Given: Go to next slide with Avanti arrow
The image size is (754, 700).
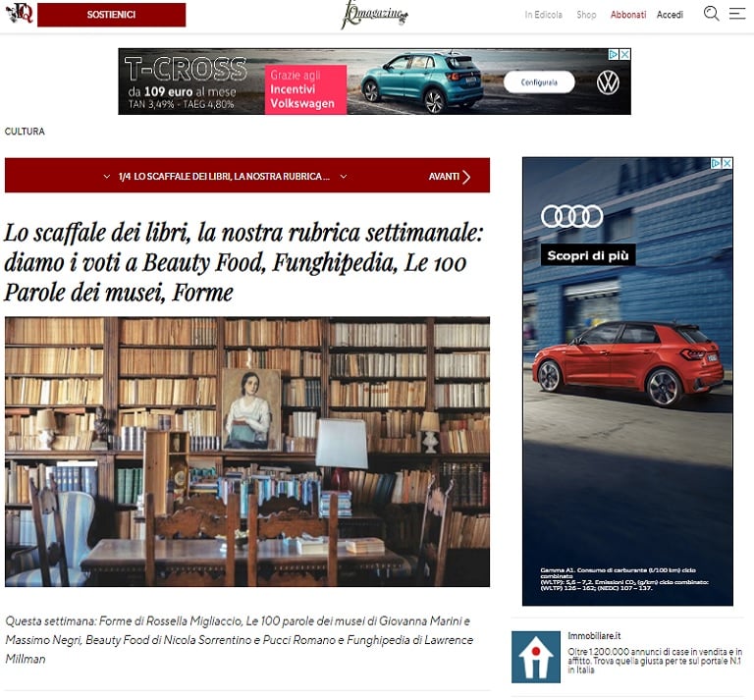Looking at the screenshot, I should click(450, 177).
